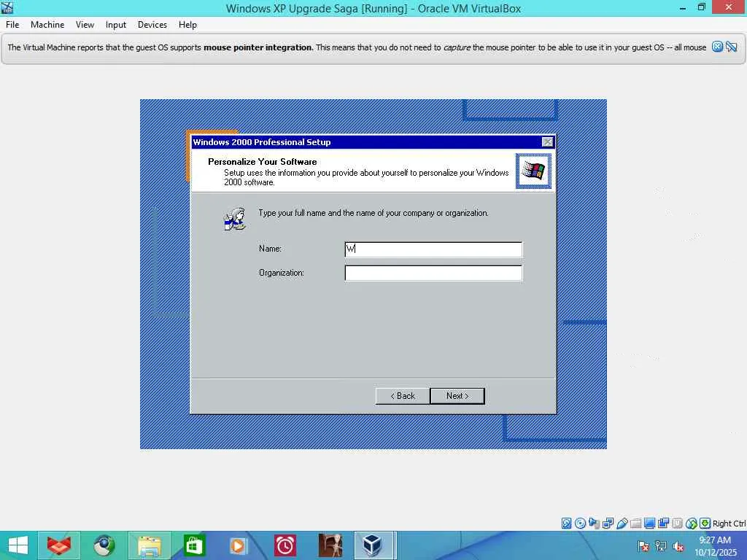Open the Input menu
747x560 pixels.
116,25
